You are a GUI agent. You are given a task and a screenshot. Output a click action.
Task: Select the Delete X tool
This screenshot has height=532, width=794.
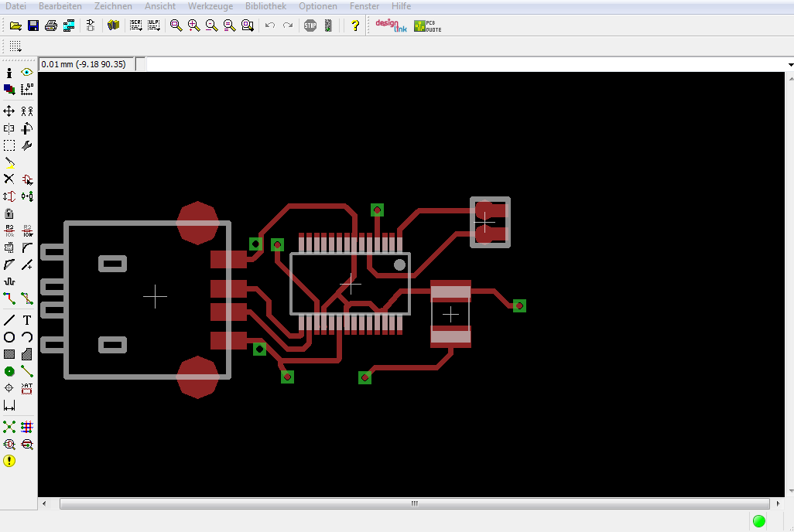pos(9,179)
